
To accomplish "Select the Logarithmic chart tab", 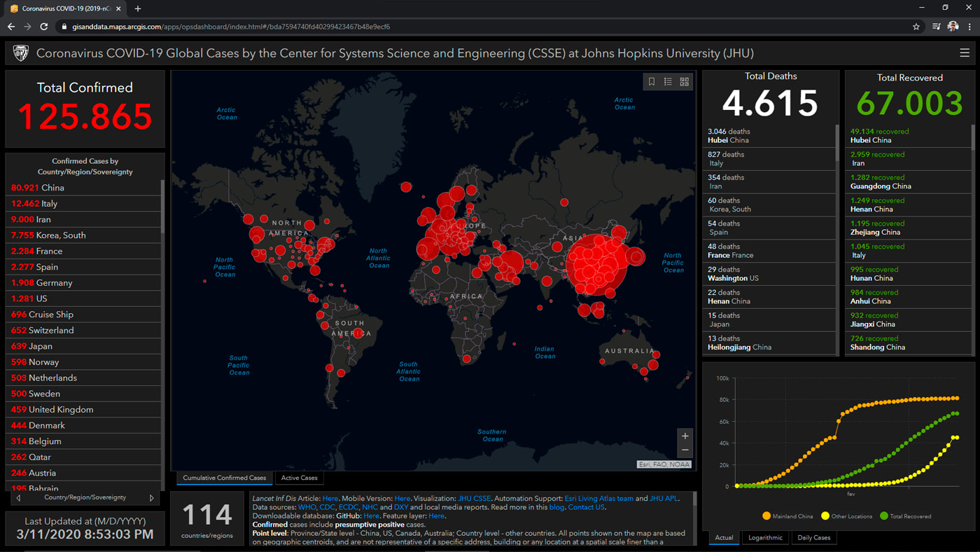I will click(x=765, y=538).
